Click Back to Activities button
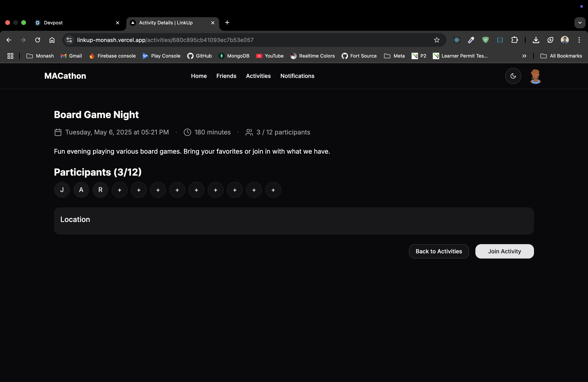The width and height of the screenshot is (588, 382). [439, 251]
